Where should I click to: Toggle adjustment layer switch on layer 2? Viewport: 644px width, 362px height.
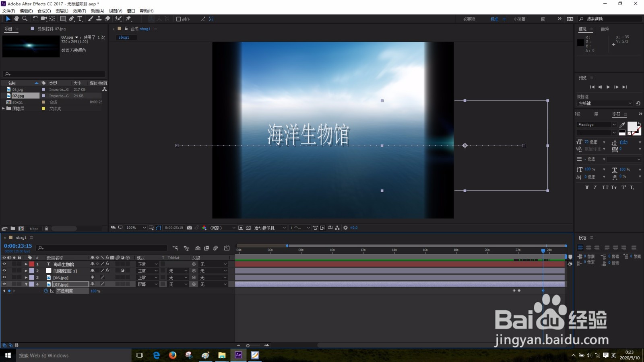pyautogui.click(x=123, y=271)
